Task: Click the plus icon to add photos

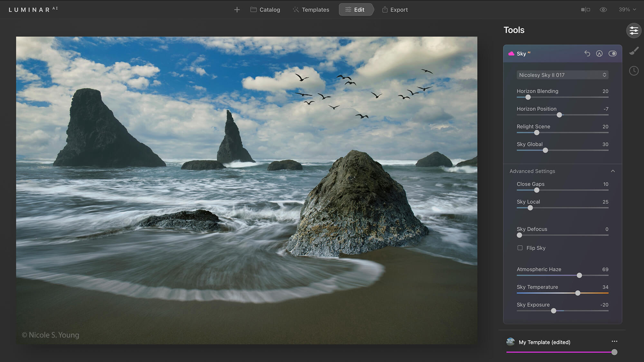Action: [237, 10]
